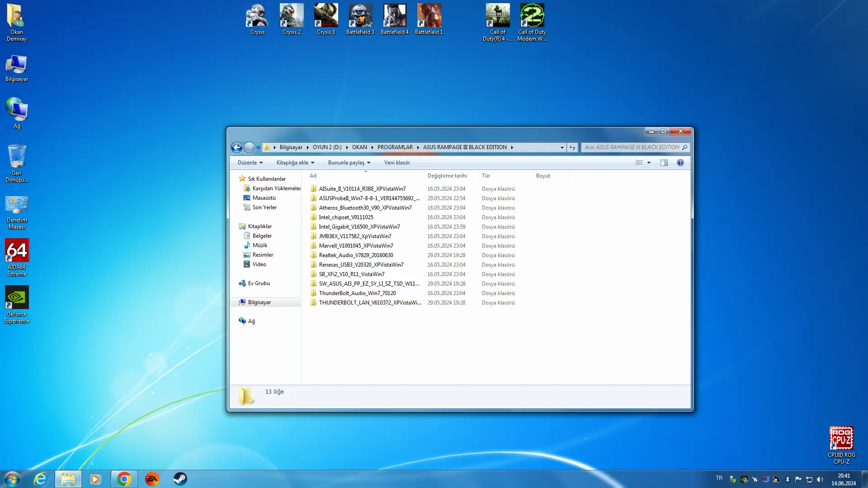Select the AIDA64 Extreme desktop icon

pyautogui.click(x=17, y=258)
